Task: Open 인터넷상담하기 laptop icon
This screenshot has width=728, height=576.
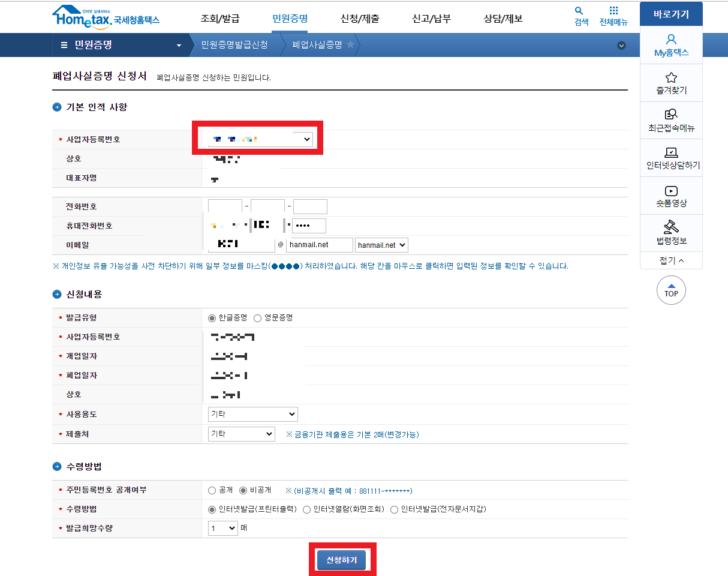Action: point(672,152)
